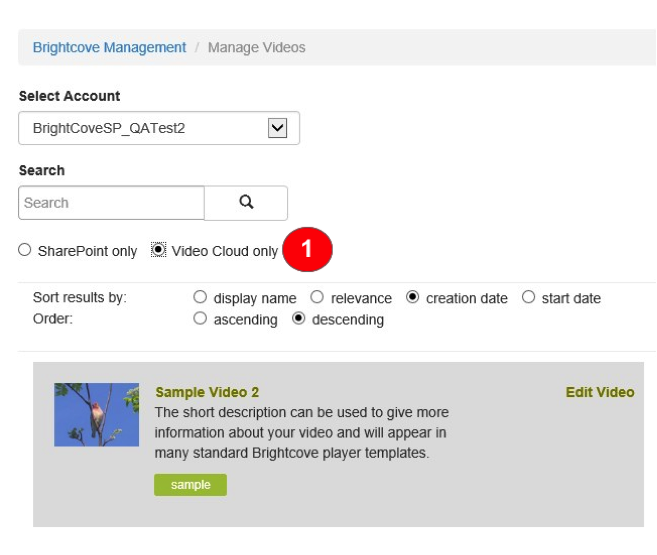This screenshot has width=657, height=555.
Task: Open the Brightcove Management breadcrumb link
Action: pyautogui.click(x=109, y=47)
